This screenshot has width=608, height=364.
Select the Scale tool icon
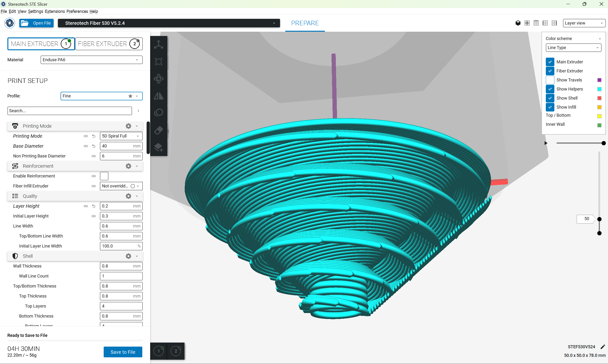coord(158,61)
